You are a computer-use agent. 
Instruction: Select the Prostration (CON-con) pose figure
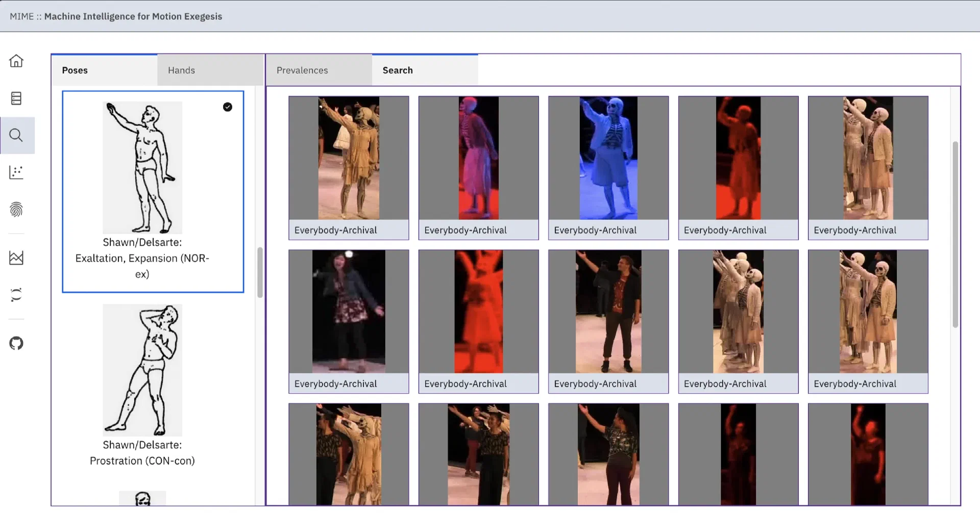tap(142, 370)
